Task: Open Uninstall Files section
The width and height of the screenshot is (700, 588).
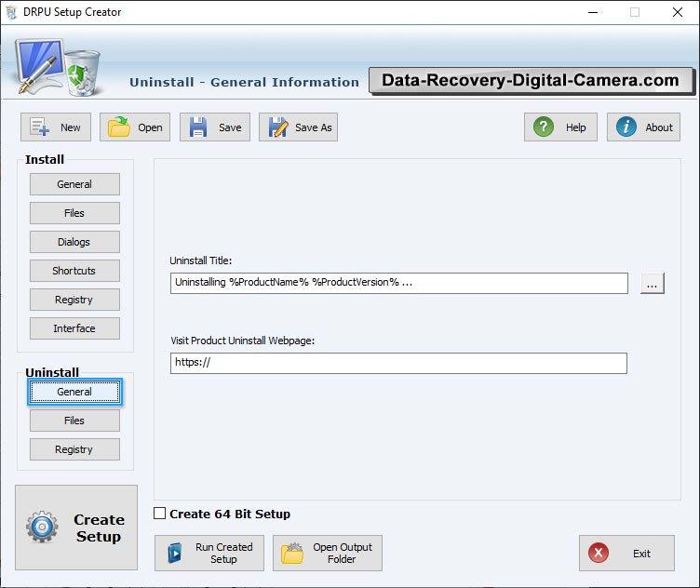Action: [x=74, y=421]
